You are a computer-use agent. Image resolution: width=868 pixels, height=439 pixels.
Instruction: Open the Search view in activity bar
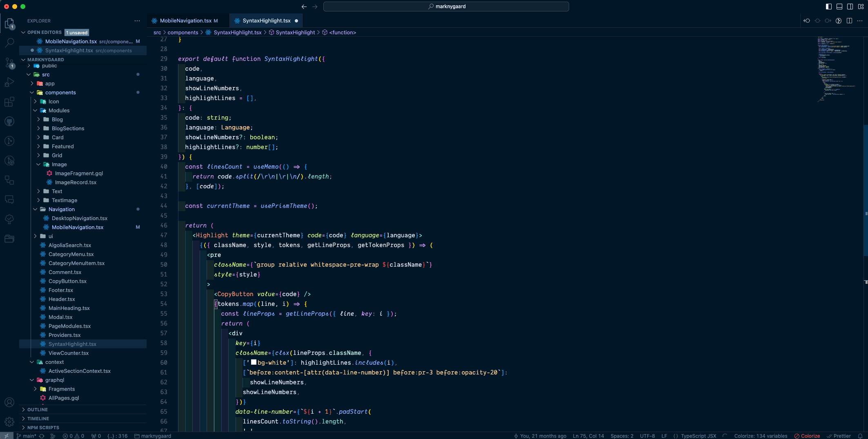point(9,42)
